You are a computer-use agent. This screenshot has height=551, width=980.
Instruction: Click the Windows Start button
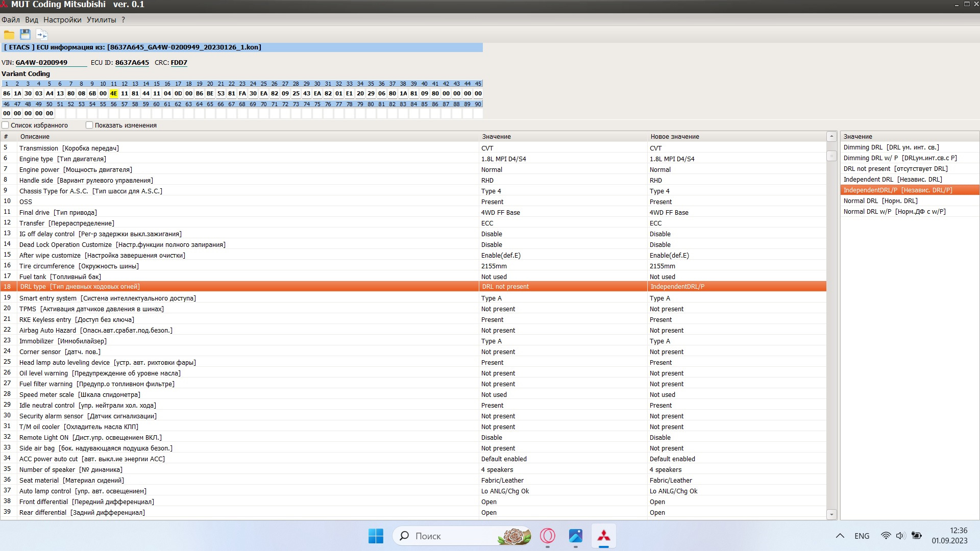376,536
